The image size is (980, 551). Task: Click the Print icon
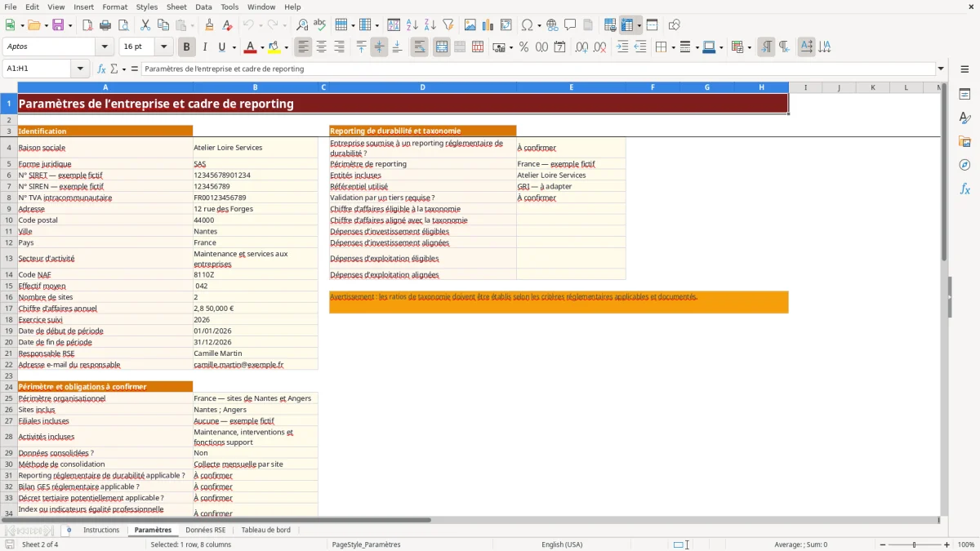pos(105,25)
